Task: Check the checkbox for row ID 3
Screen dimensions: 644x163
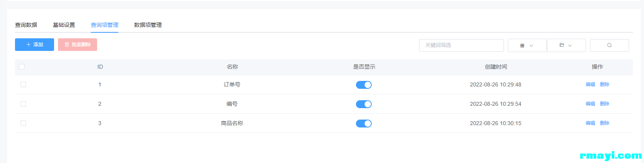Action: click(23, 123)
